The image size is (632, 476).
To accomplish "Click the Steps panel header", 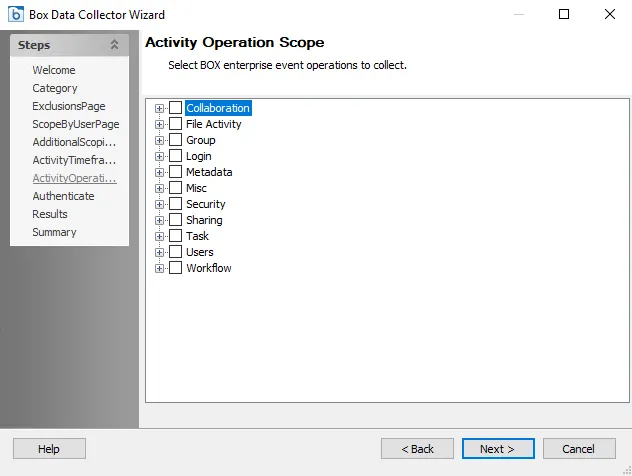I will pos(69,45).
